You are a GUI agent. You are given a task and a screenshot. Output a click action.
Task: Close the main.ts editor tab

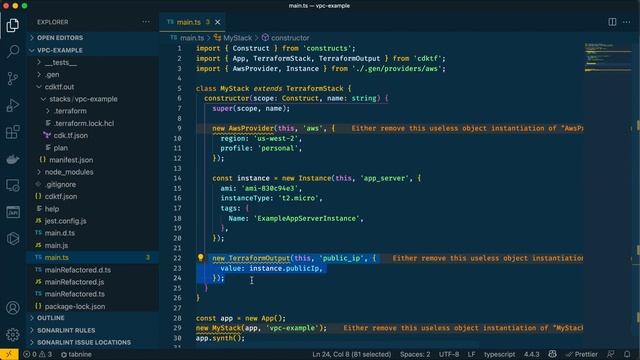click(x=218, y=22)
